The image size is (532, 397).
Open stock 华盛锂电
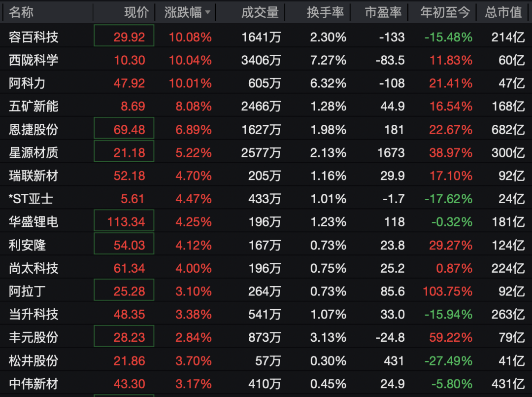pyautogui.click(x=33, y=222)
